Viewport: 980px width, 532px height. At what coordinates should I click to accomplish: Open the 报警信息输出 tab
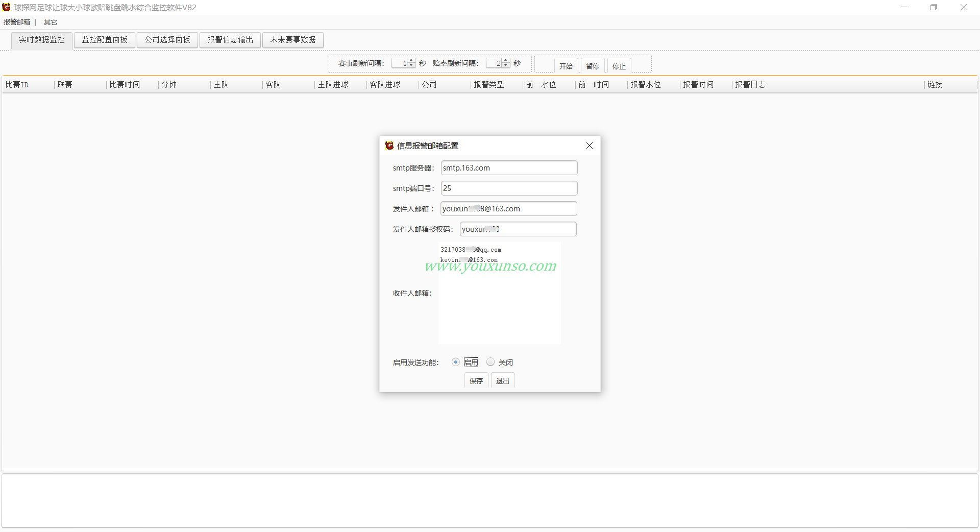pos(230,40)
